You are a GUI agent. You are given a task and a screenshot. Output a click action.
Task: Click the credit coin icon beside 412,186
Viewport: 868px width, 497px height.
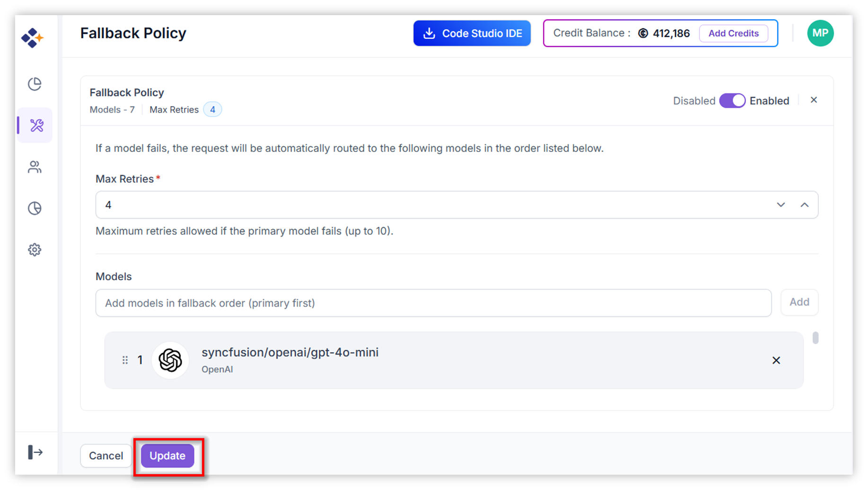[643, 33]
